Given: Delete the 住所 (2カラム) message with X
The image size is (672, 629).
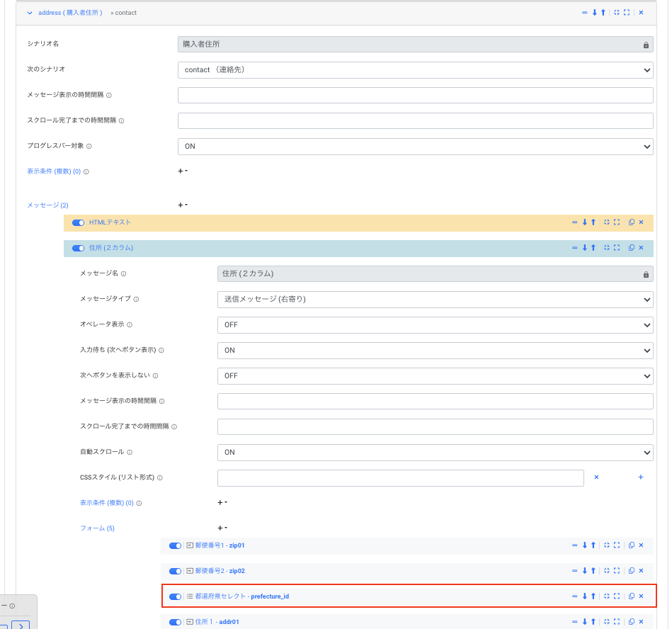Looking at the screenshot, I should pos(641,248).
